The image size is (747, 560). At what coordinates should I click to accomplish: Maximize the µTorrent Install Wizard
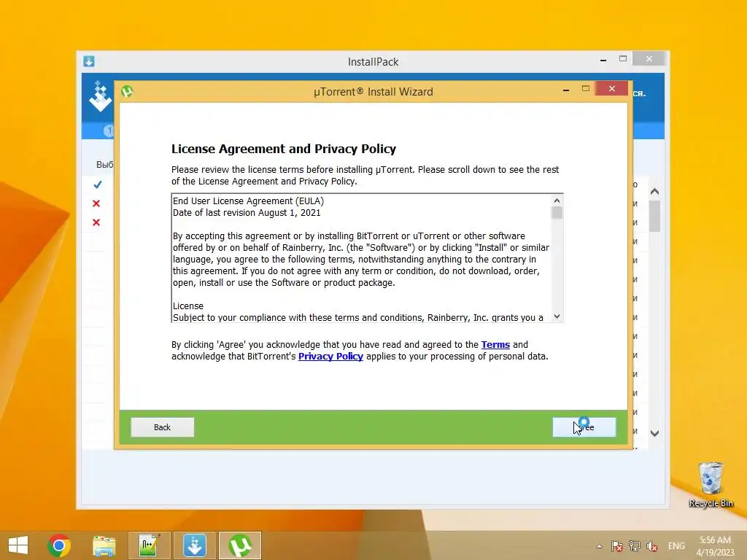coord(586,88)
